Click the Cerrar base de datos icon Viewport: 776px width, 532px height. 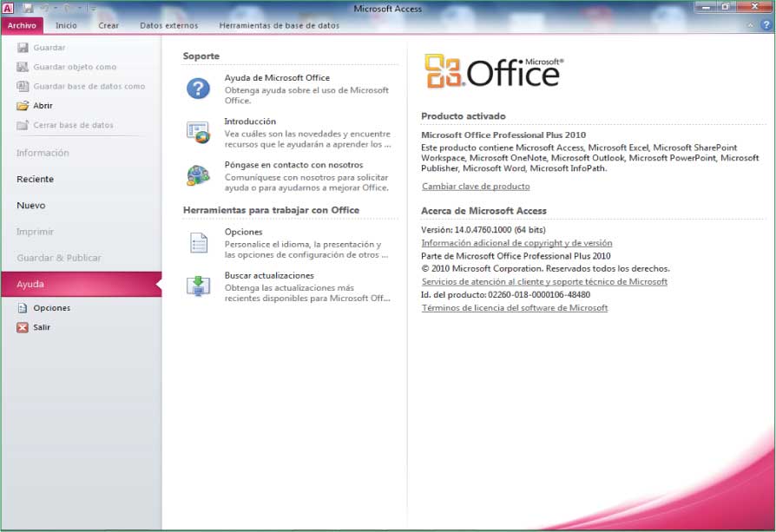[x=23, y=125]
